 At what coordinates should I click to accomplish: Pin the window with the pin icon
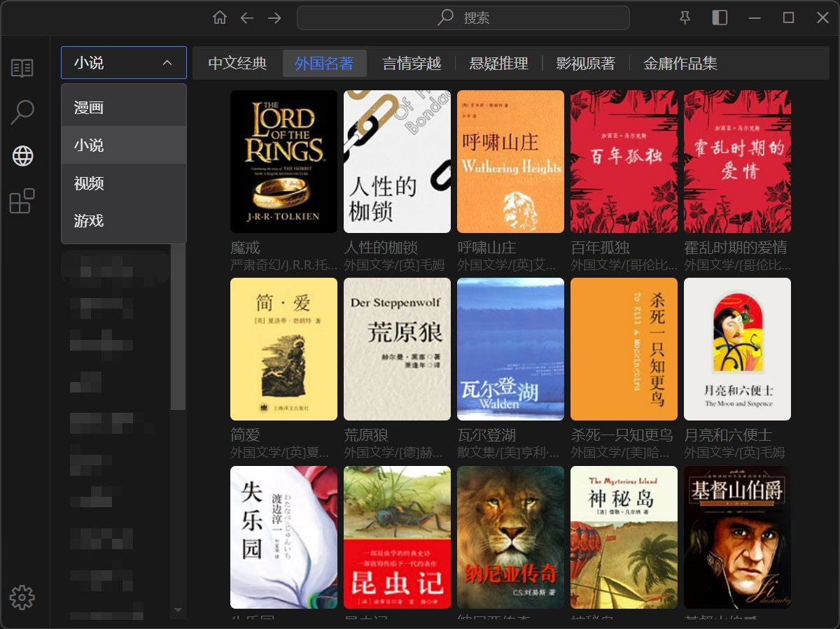[685, 18]
